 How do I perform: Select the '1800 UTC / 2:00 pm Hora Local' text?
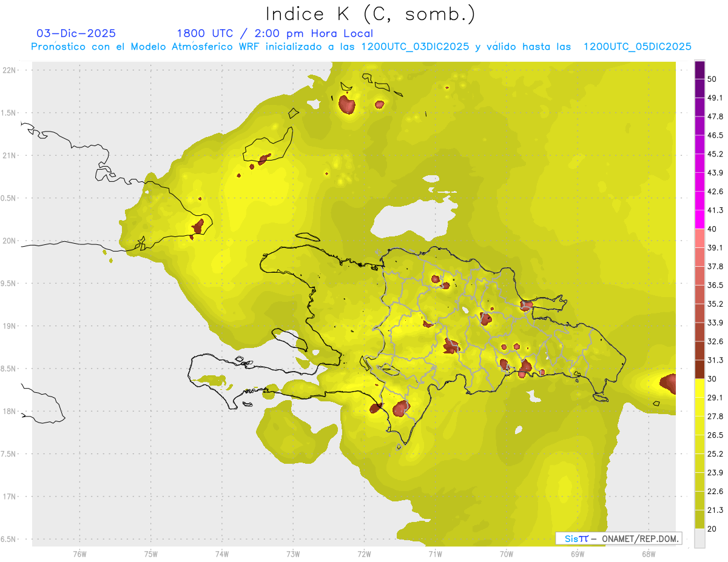[274, 33]
